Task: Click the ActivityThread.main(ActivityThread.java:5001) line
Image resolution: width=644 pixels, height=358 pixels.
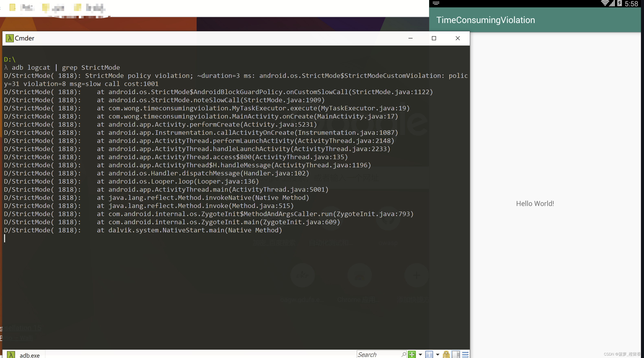Action: 166,189
